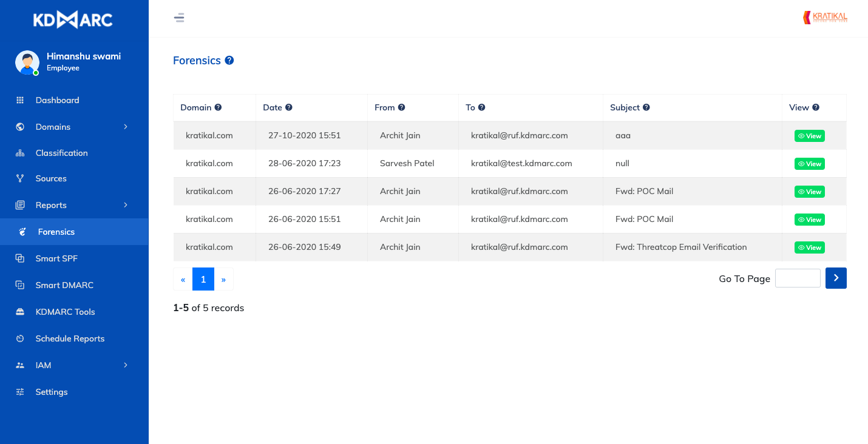The height and width of the screenshot is (444, 868).
Task: Open Smart SPF from sidebar
Action: [x=56, y=258]
